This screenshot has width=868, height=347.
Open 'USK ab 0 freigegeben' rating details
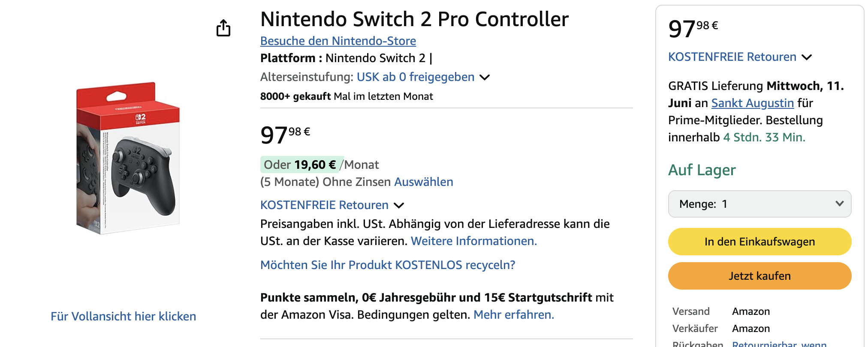415,77
